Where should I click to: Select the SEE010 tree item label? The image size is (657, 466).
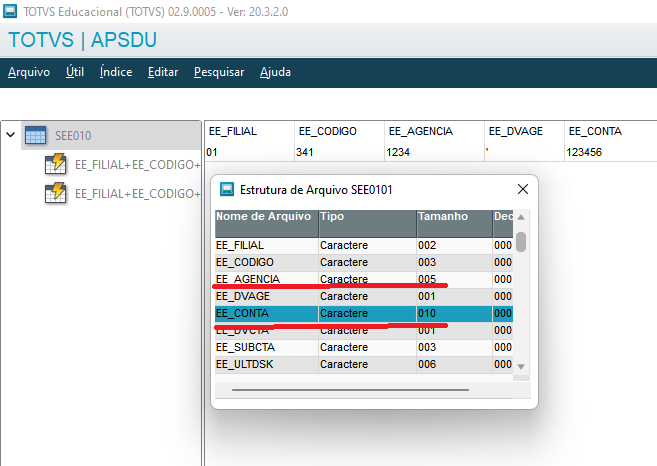point(73,136)
